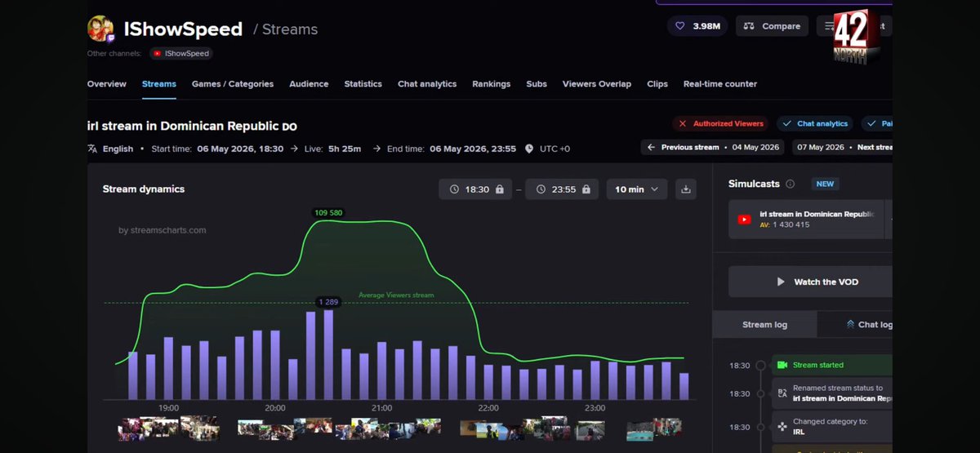980x453 pixels.
Task: Click the language icon beside English
Action: [92, 149]
